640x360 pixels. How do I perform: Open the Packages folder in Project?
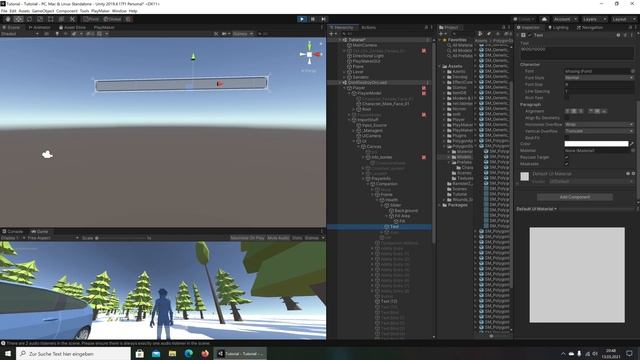(457, 205)
